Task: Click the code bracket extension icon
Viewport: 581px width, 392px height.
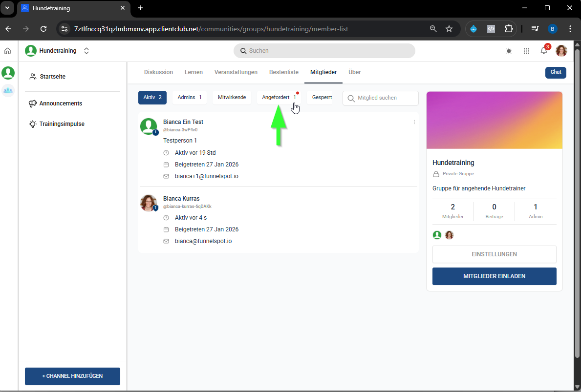Action: click(x=491, y=29)
